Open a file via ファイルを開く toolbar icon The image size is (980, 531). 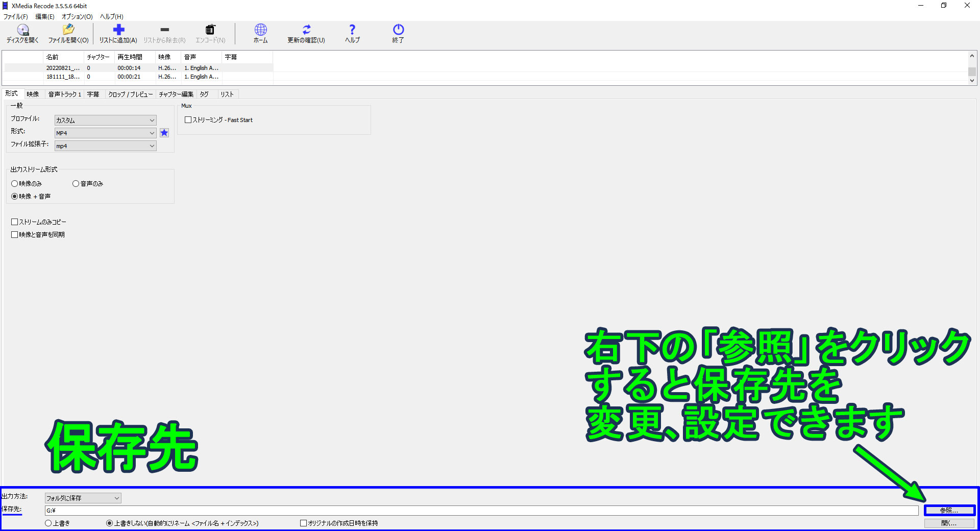(68, 34)
